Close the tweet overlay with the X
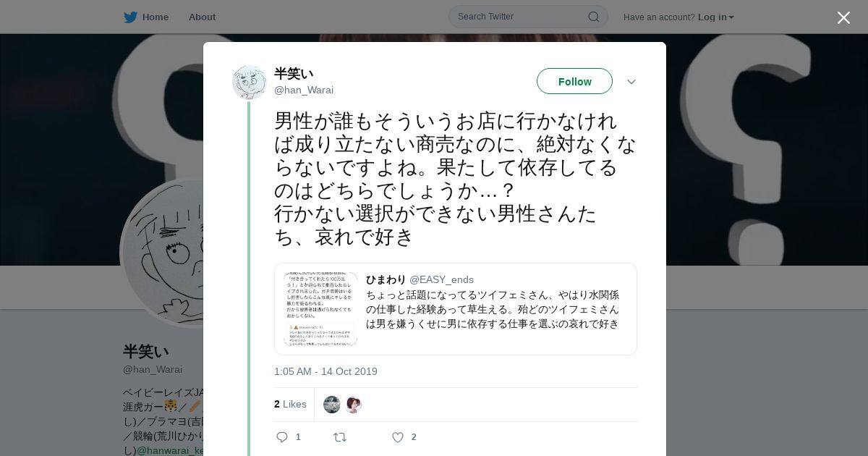 (x=843, y=17)
